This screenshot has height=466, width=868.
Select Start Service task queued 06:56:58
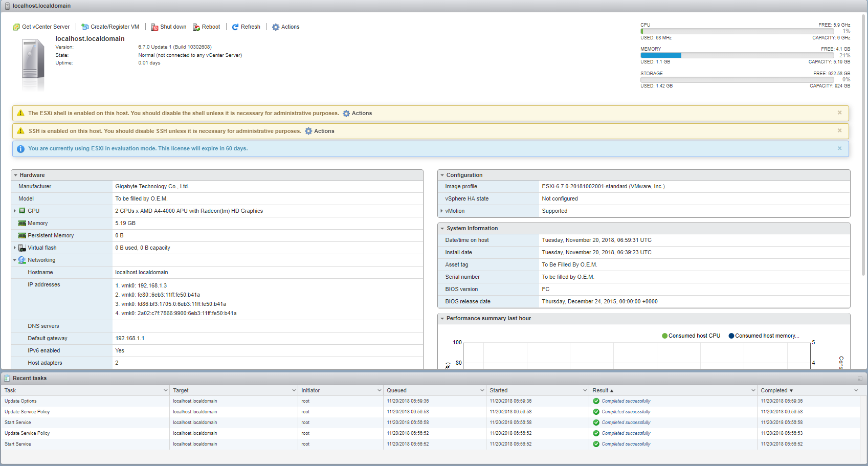[x=430, y=423]
